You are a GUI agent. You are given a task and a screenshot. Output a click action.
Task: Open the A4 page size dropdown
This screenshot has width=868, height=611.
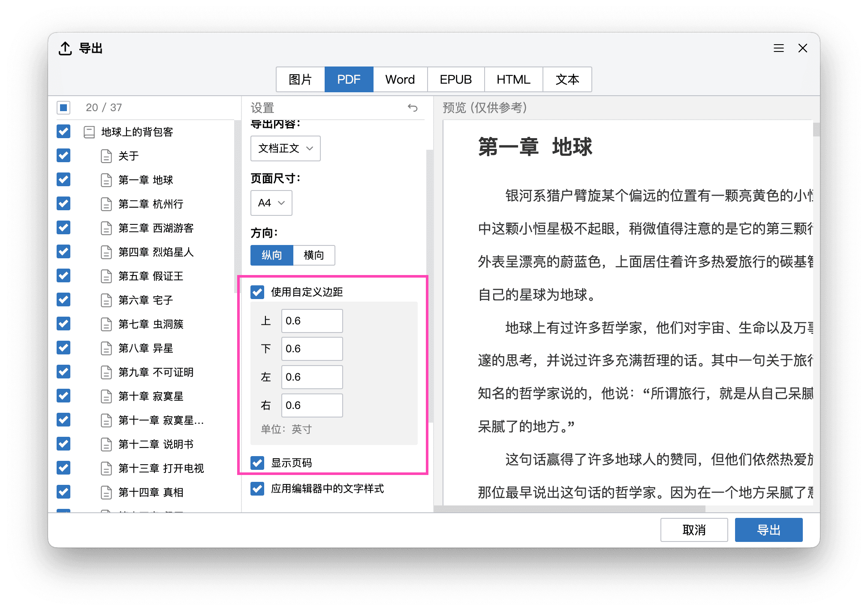point(271,203)
